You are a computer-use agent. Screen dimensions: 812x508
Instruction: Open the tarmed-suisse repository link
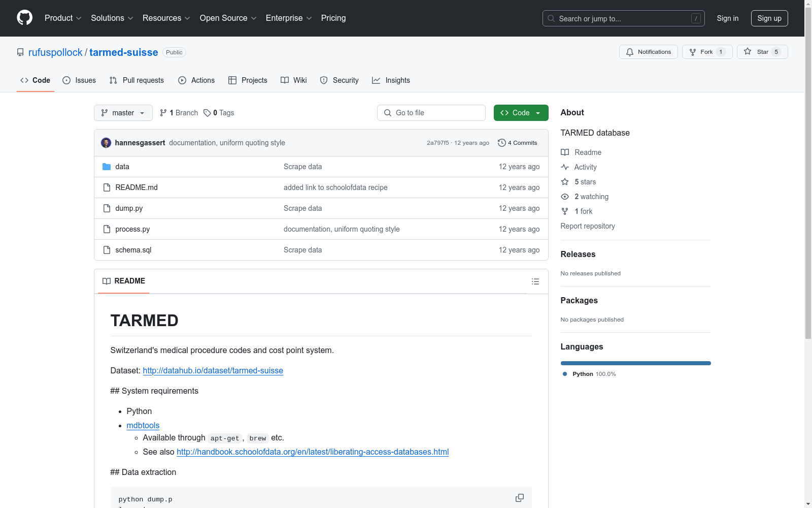(x=124, y=52)
